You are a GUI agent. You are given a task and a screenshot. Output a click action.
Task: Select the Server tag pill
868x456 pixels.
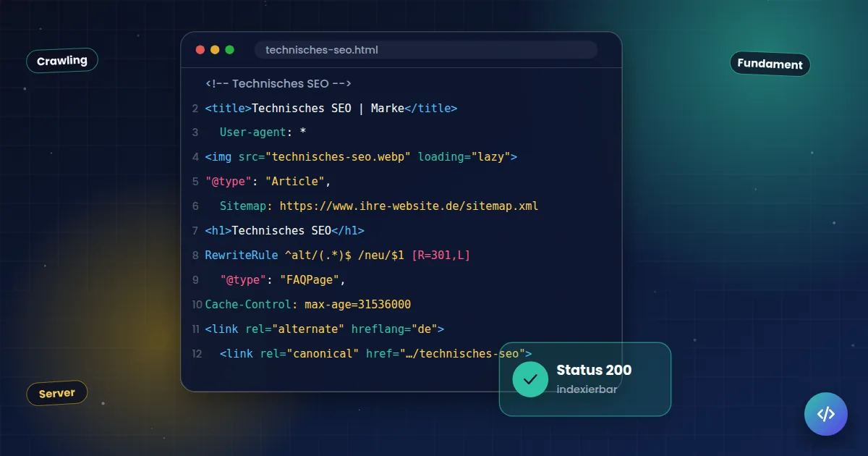point(57,393)
